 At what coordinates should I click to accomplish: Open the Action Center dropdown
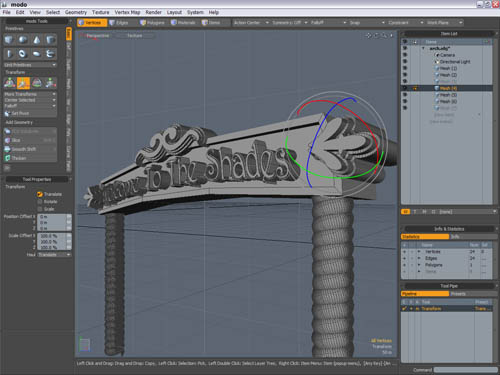tap(251, 23)
